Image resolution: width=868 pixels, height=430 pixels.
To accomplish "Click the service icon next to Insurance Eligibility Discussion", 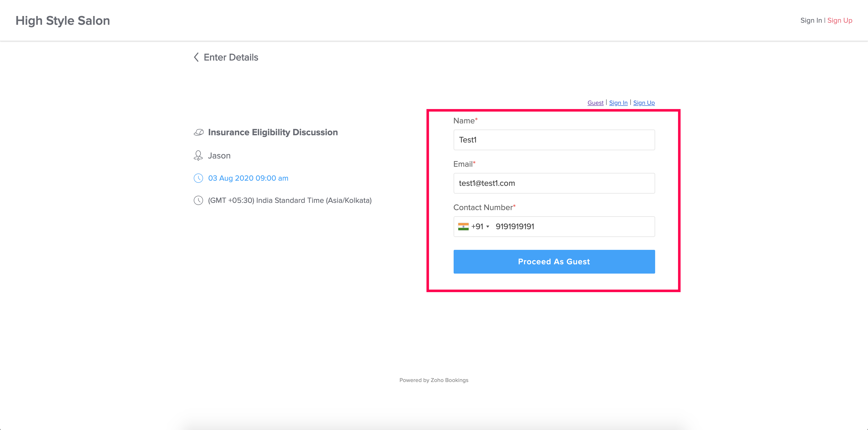I will coord(198,132).
